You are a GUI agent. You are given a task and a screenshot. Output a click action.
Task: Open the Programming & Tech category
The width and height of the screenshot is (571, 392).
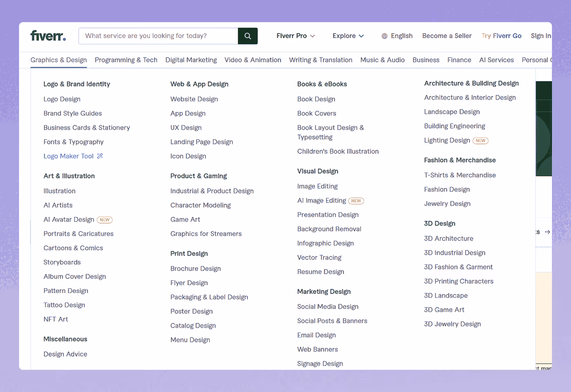point(126,60)
